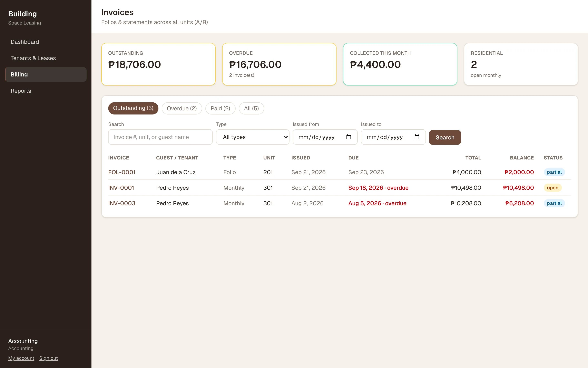Screen dimensions: 588x368
Task: Click the partial status badge for FOL-0001
Action: [554, 172]
